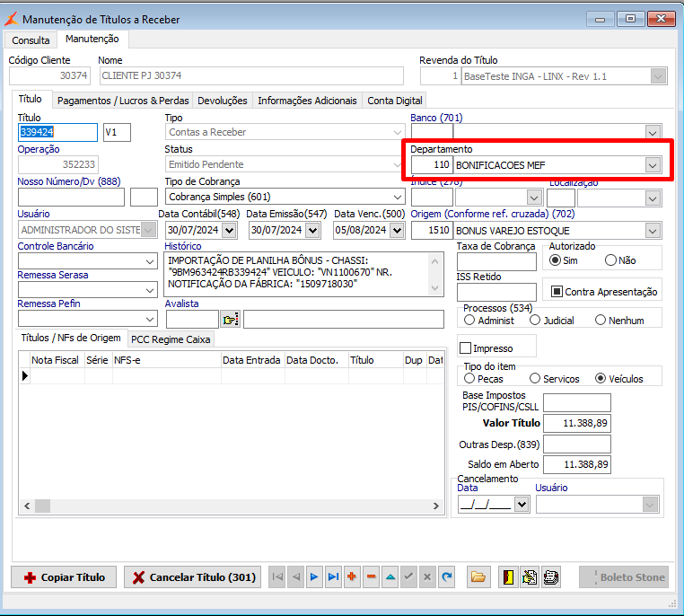Open Banco (701) dropdown
Viewport: 684px width, 616px height.
tap(653, 132)
